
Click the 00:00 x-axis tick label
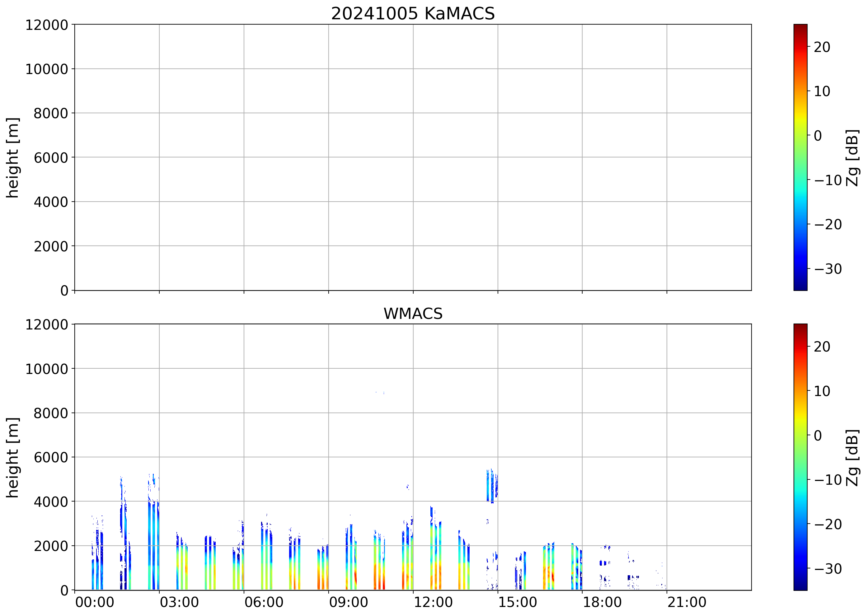point(95,602)
